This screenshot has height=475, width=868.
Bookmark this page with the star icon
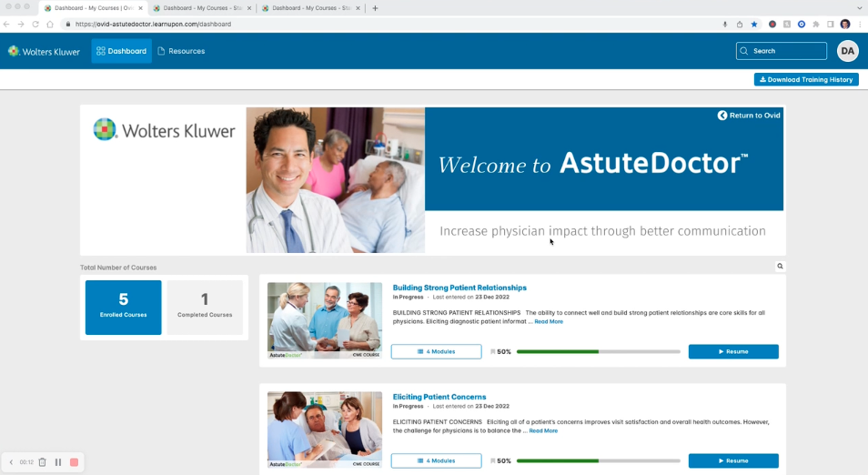tap(754, 25)
